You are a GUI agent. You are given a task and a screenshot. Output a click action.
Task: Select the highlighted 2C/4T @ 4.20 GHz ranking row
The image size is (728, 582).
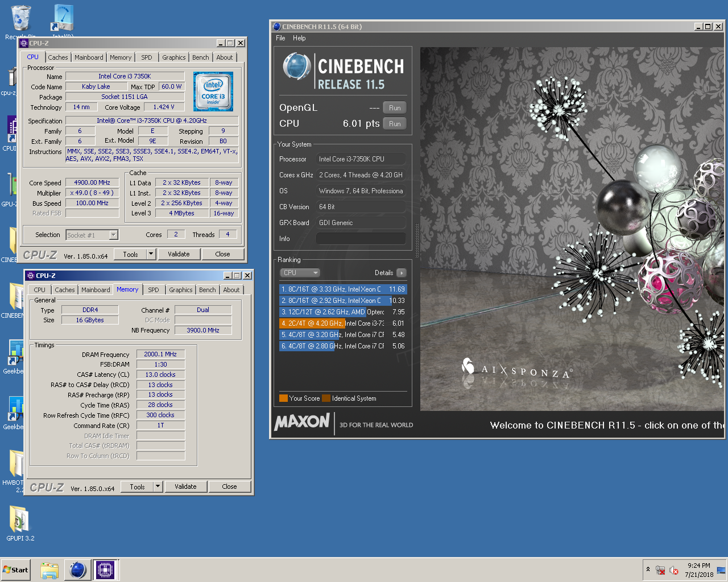click(343, 323)
